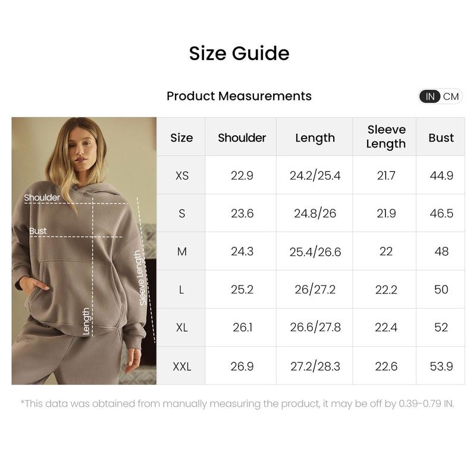Click the 22.6 sleeve length cell
476x476 pixels.
pos(386,367)
